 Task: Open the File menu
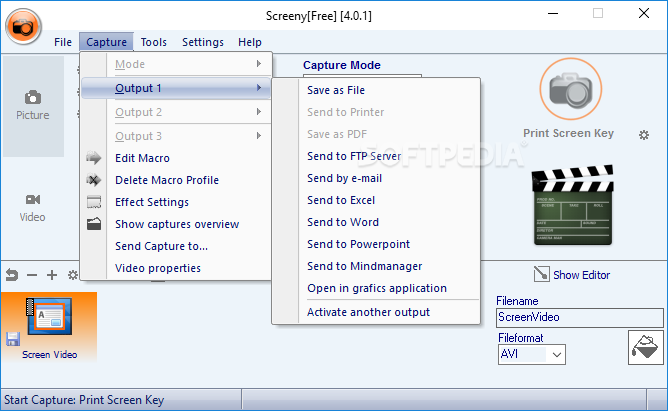63,42
